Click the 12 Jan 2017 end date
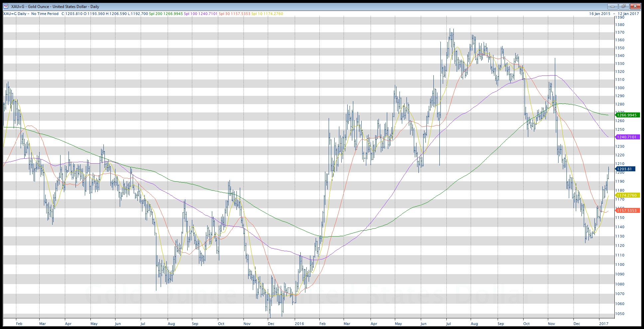 click(628, 14)
